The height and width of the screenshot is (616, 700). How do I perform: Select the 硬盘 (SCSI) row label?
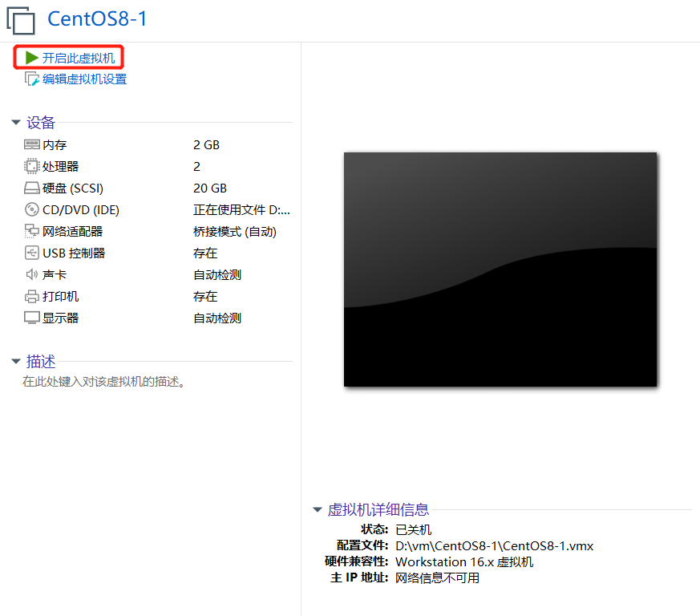(73, 188)
